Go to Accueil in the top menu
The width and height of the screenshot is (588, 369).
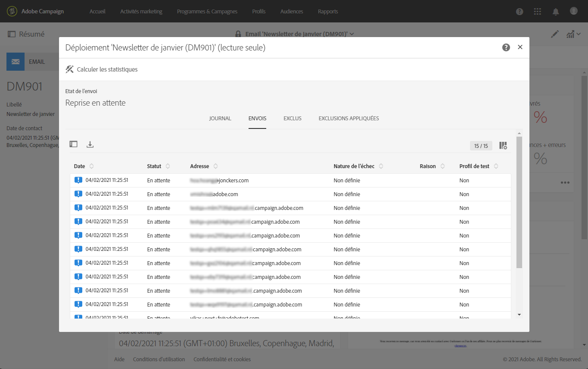click(97, 12)
